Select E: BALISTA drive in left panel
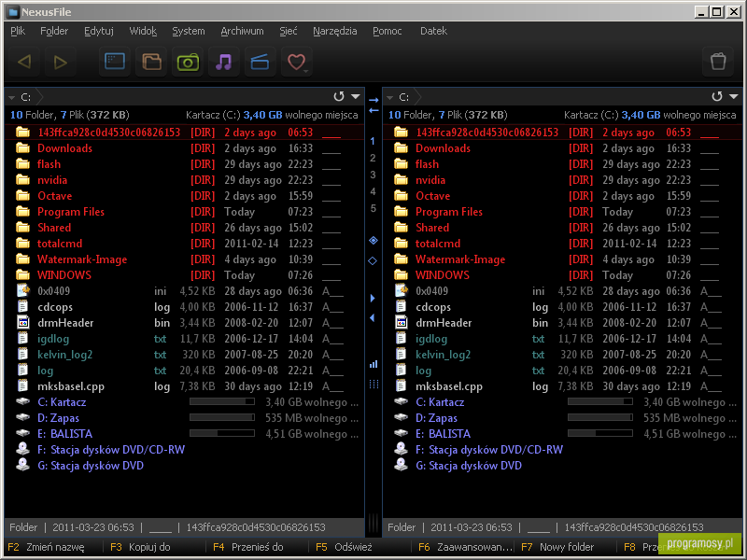The width and height of the screenshot is (747, 560). point(184,433)
